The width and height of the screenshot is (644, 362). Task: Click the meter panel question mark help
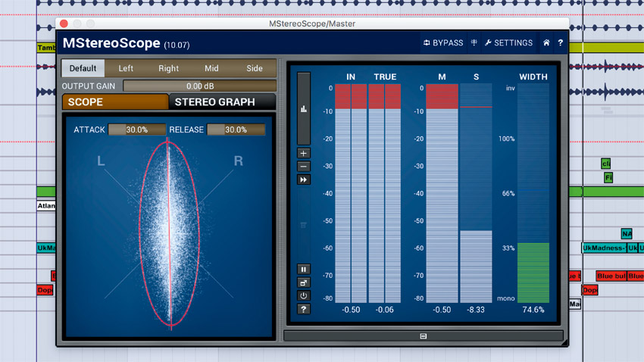click(304, 310)
